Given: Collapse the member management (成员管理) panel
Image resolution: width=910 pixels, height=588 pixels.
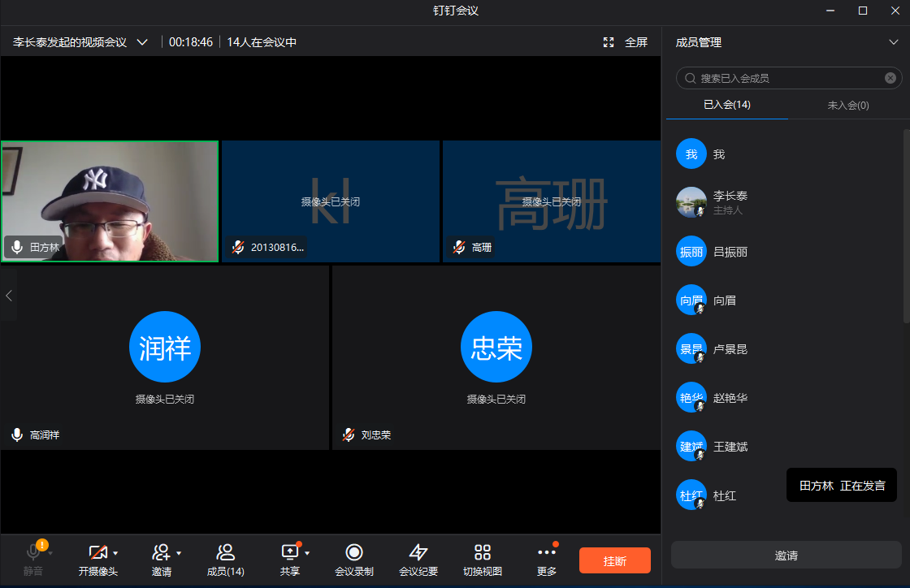Looking at the screenshot, I should tap(894, 42).
